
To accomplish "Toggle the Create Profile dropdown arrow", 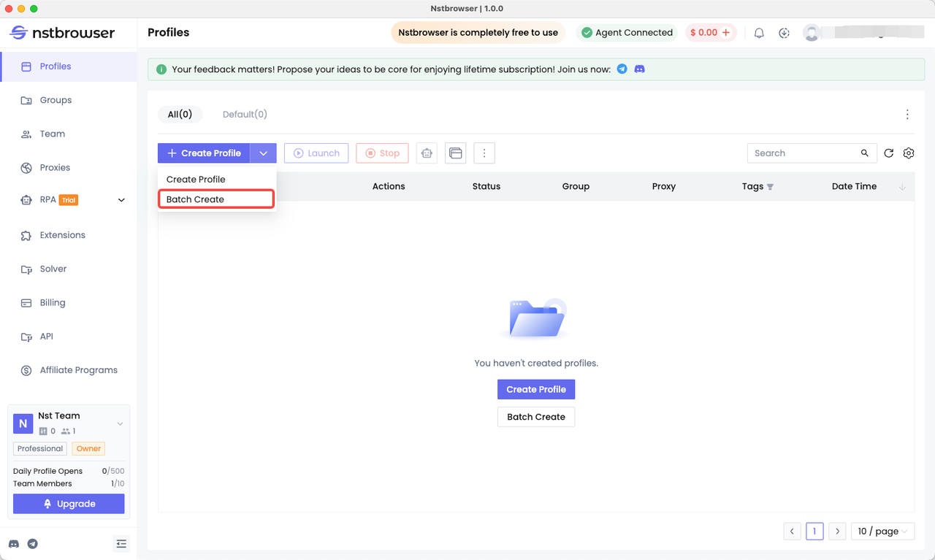I will pyautogui.click(x=263, y=153).
